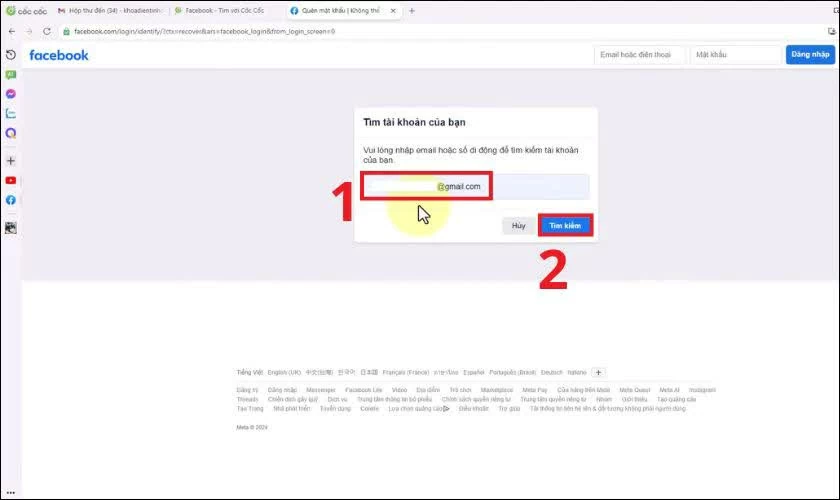Image resolution: width=840 pixels, height=500 pixels.
Task: Click the blue 'Đăng nhập' button in header
Action: [x=809, y=55]
